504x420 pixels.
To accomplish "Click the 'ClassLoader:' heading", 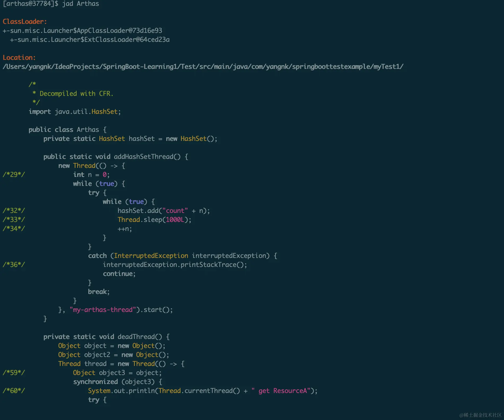I will (x=25, y=21).
